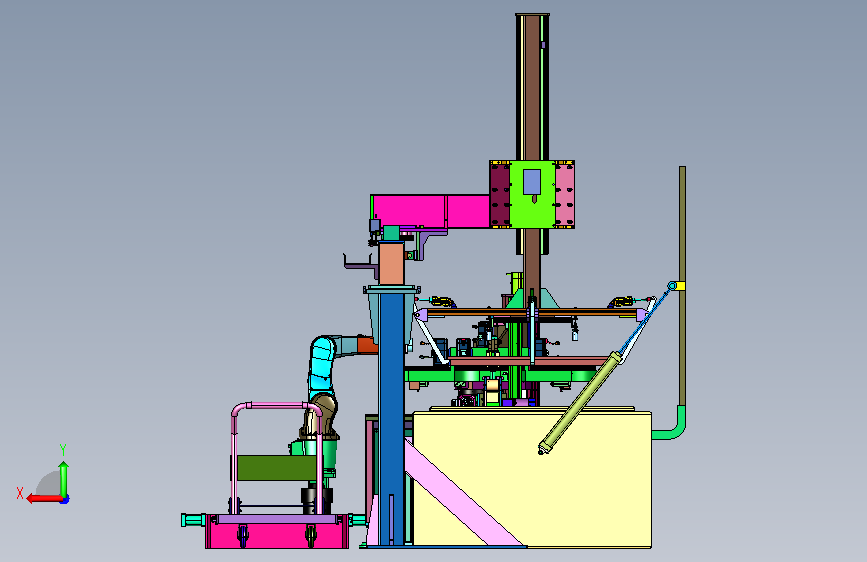Screen dimensions: 867x562
Task: Pick the blue vertical support column
Action: [391, 419]
